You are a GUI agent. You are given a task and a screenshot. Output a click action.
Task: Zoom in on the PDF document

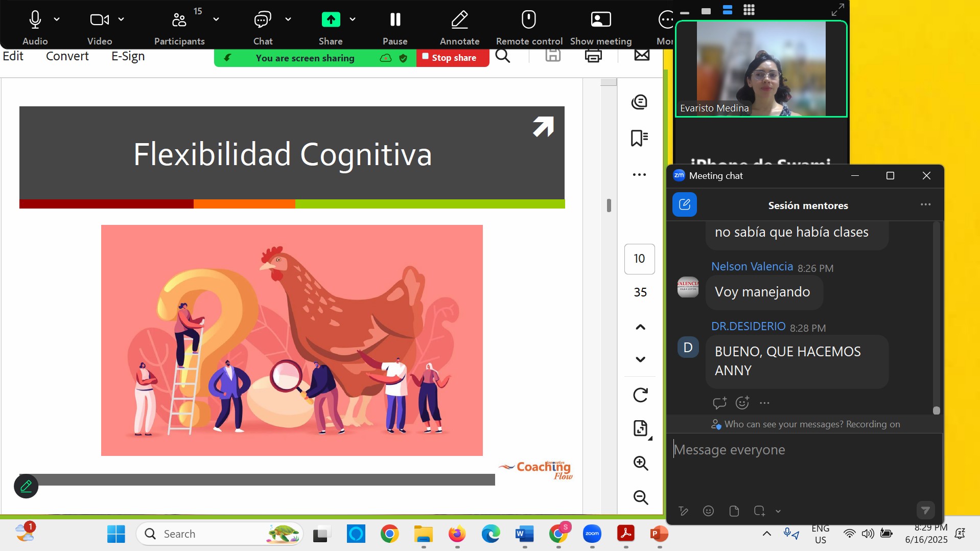click(x=640, y=463)
